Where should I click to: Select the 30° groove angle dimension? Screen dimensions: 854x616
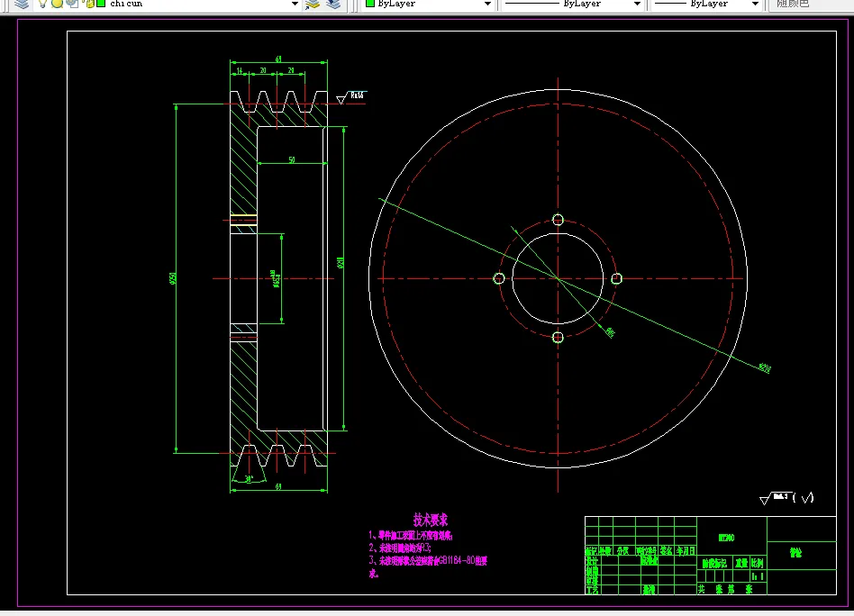click(249, 479)
